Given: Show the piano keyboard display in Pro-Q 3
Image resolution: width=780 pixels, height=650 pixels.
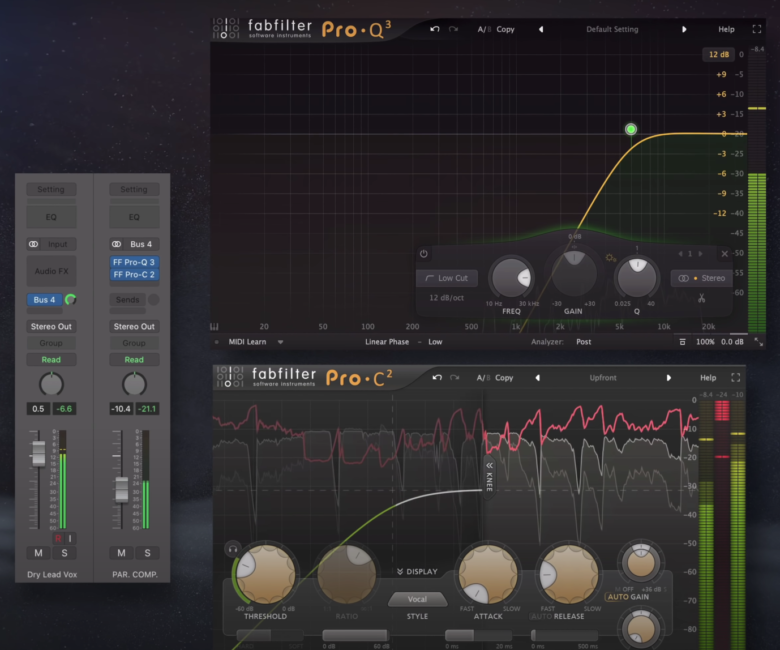Looking at the screenshot, I should tap(214, 327).
